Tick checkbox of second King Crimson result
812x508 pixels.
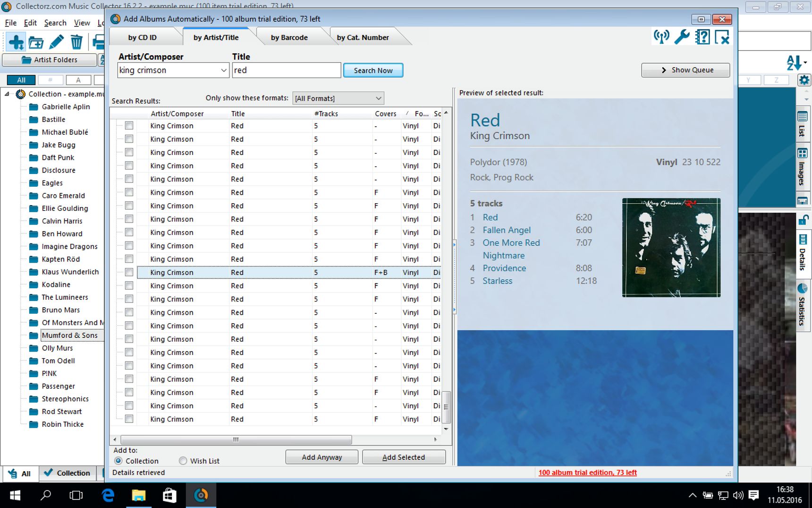(129, 139)
